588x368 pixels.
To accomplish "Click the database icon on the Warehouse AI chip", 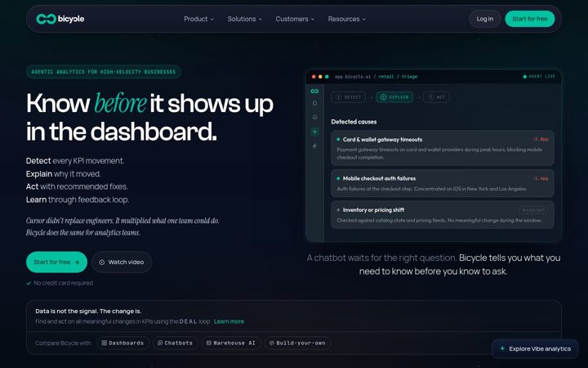I will (x=209, y=343).
